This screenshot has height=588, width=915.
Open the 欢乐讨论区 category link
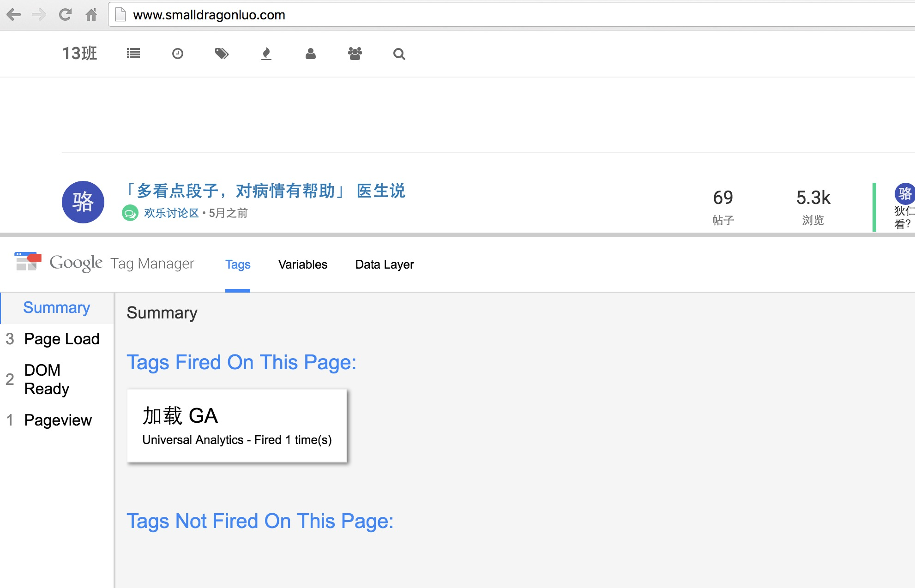tap(171, 213)
